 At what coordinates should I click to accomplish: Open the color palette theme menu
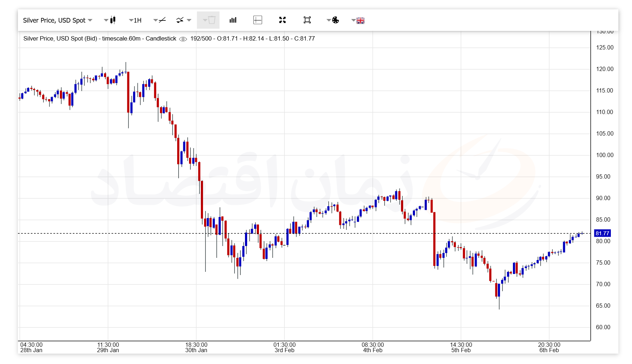pyautogui.click(x=333, y=20)
